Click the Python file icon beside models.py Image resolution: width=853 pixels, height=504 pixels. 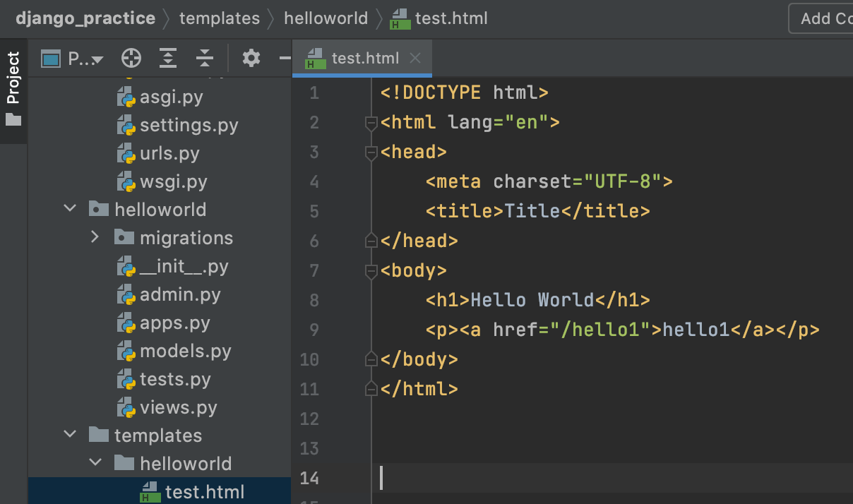[126, 351]
